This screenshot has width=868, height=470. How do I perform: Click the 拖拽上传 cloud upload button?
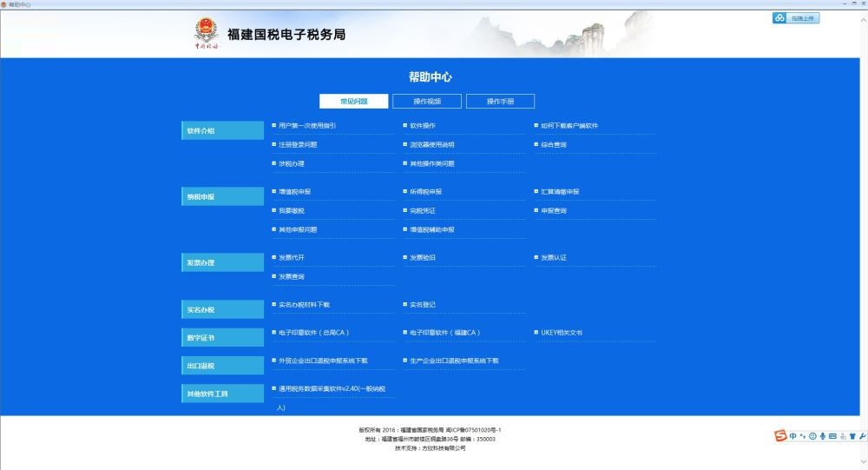tap(796, 18)
